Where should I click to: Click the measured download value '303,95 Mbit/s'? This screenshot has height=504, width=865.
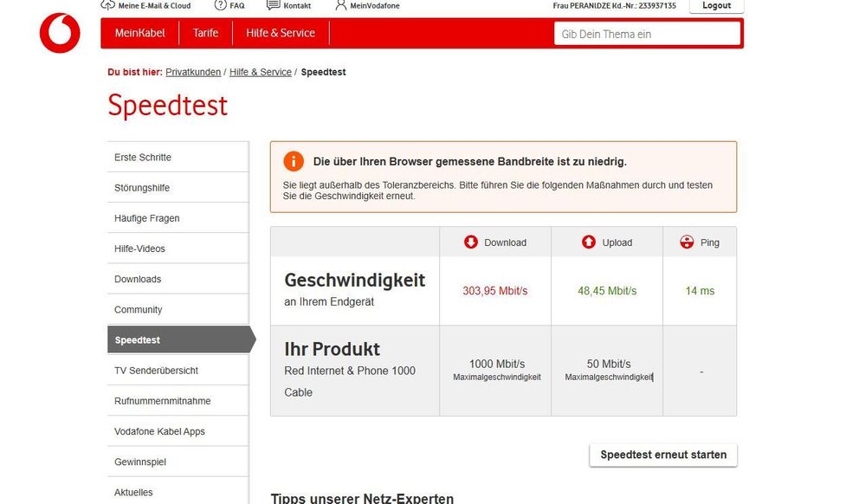click(494, 291)
